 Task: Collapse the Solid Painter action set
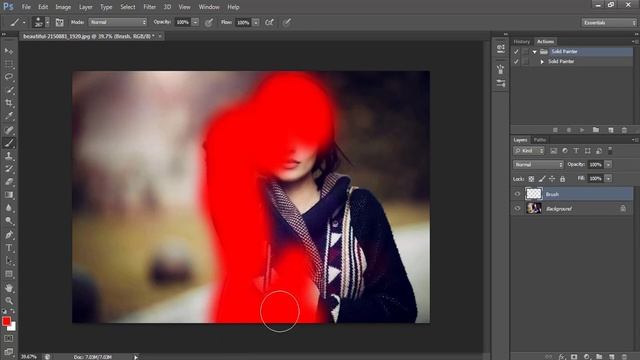point(534,52)
